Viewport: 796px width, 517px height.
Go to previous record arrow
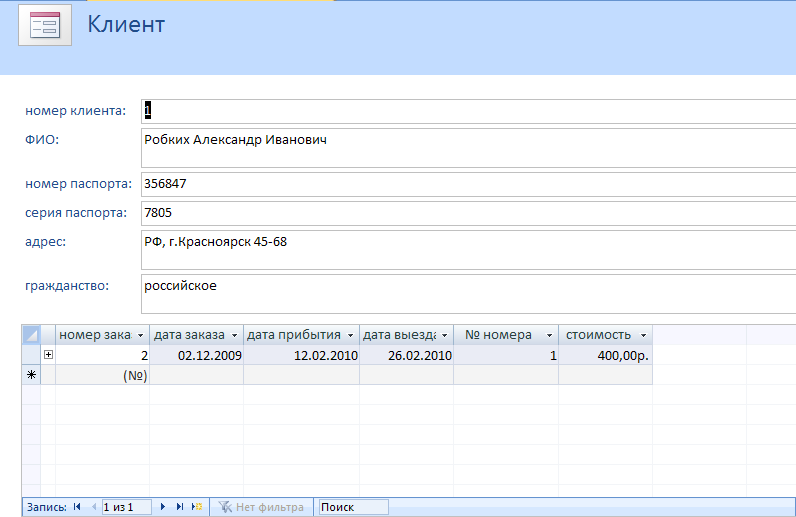pyautogui.click(x=94, y=506)
